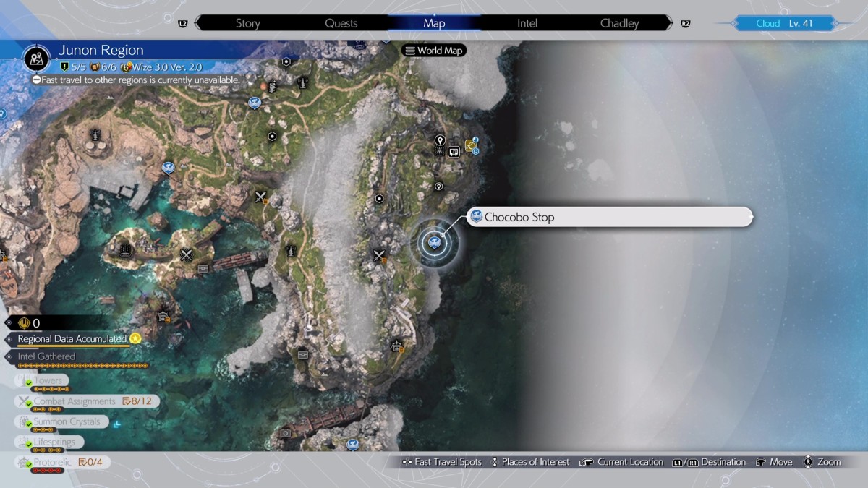Viewport: 868px width, 488px height.
Task: Select the treasure chest marker on the southern peninsula
Action: [x=303, y=354]
